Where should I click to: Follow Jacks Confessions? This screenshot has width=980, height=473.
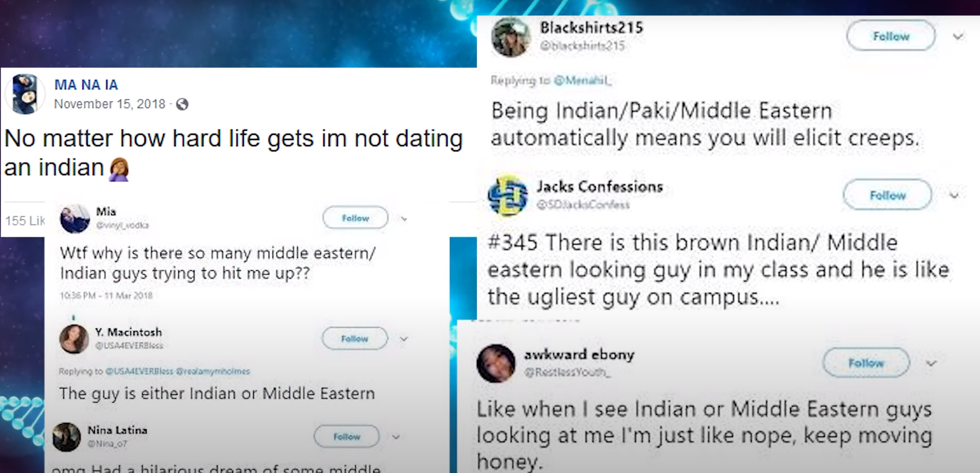887,195
